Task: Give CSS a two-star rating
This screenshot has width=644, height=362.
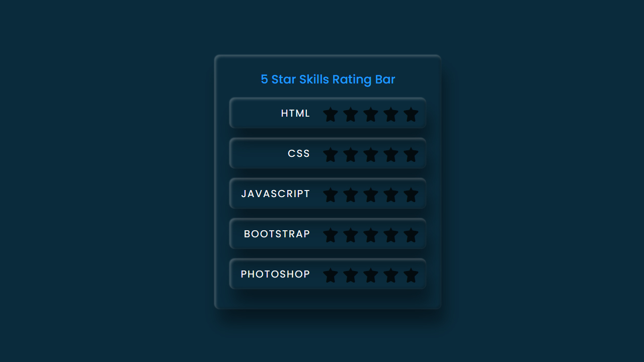Action: click(x=351, y=154)
